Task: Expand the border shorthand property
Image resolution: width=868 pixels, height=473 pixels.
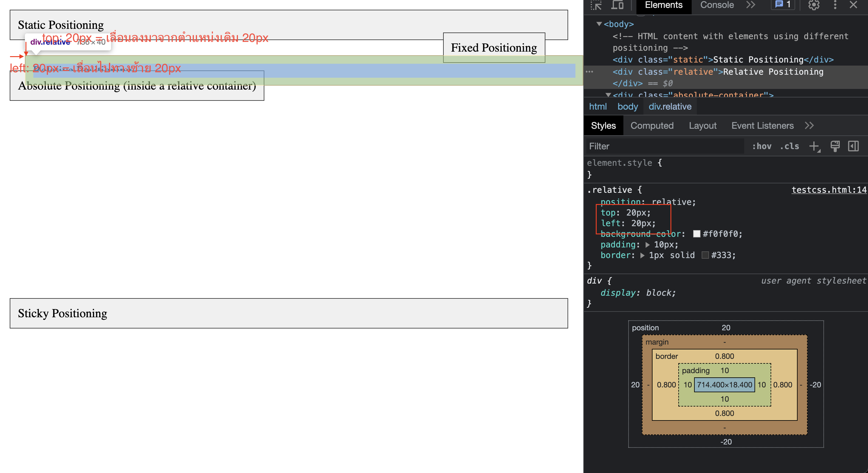Action: 642,256
